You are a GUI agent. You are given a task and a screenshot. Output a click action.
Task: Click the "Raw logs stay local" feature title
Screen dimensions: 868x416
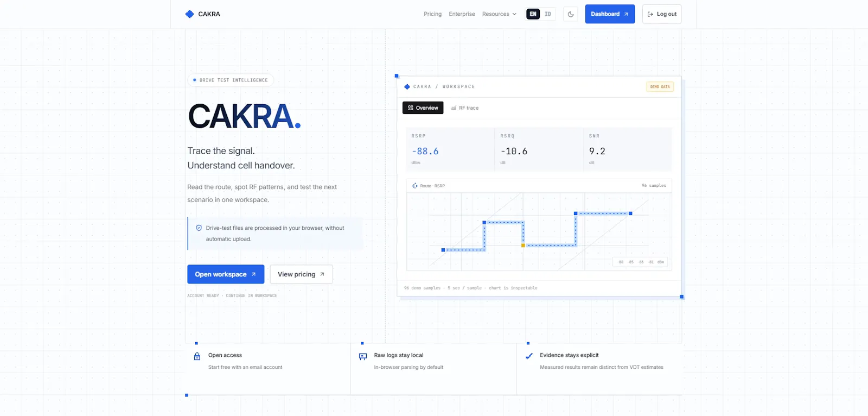[x=399, y=355]
